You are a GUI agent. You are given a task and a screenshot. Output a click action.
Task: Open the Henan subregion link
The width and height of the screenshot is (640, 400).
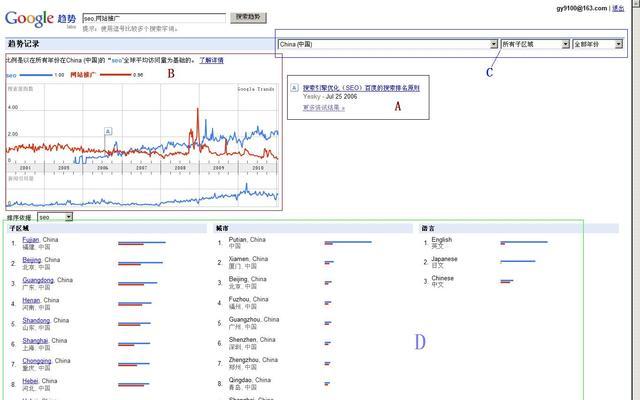pos(31,300)
